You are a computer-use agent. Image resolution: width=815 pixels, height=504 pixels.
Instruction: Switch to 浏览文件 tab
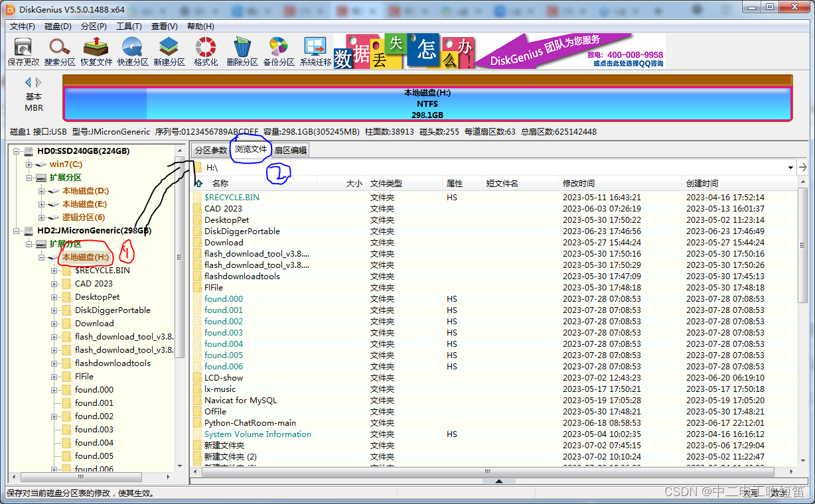tap(251, 149)
